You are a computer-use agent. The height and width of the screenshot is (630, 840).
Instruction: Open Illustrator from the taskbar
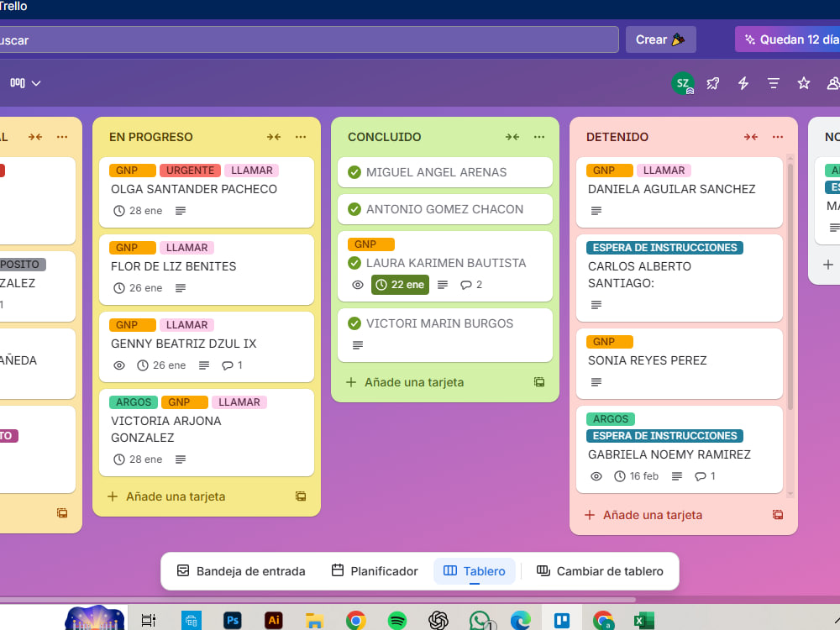(273, 621)
